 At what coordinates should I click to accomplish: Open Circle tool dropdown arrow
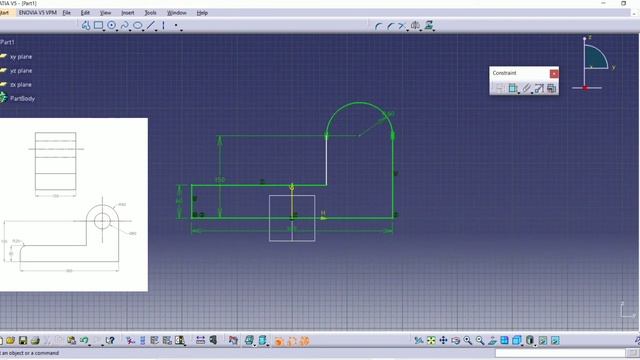click(117, 31)
